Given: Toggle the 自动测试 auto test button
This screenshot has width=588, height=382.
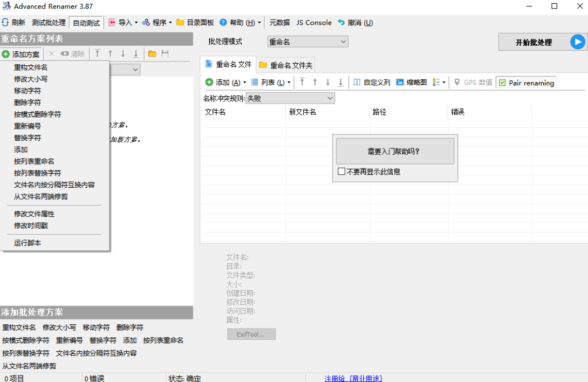Looking at the screenshot, I should [x=86, y=23].
